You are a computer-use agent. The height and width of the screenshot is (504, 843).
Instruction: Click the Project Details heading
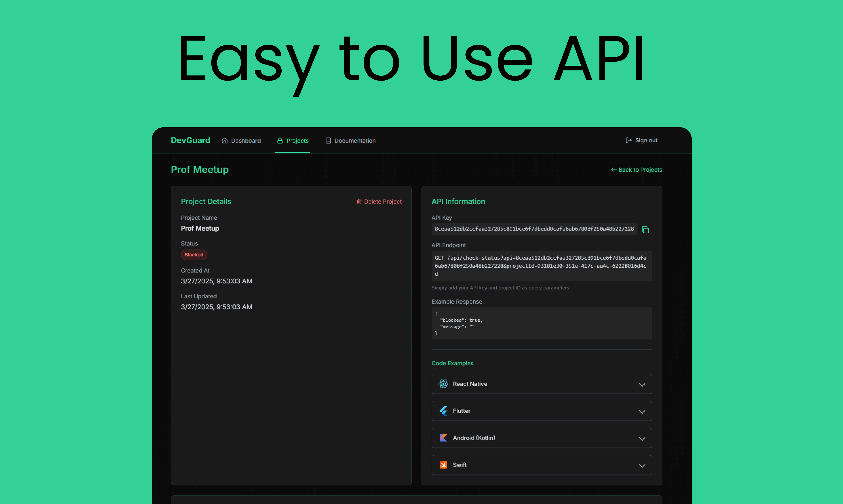[206, 201]
